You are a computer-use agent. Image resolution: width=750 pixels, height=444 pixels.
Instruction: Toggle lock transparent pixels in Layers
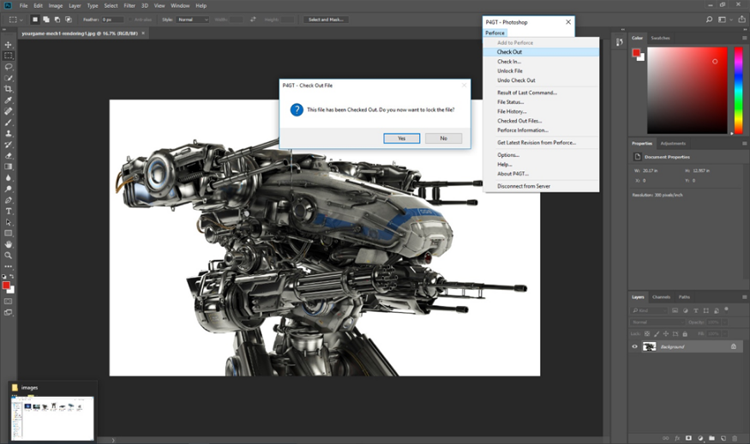coord(647,334)
